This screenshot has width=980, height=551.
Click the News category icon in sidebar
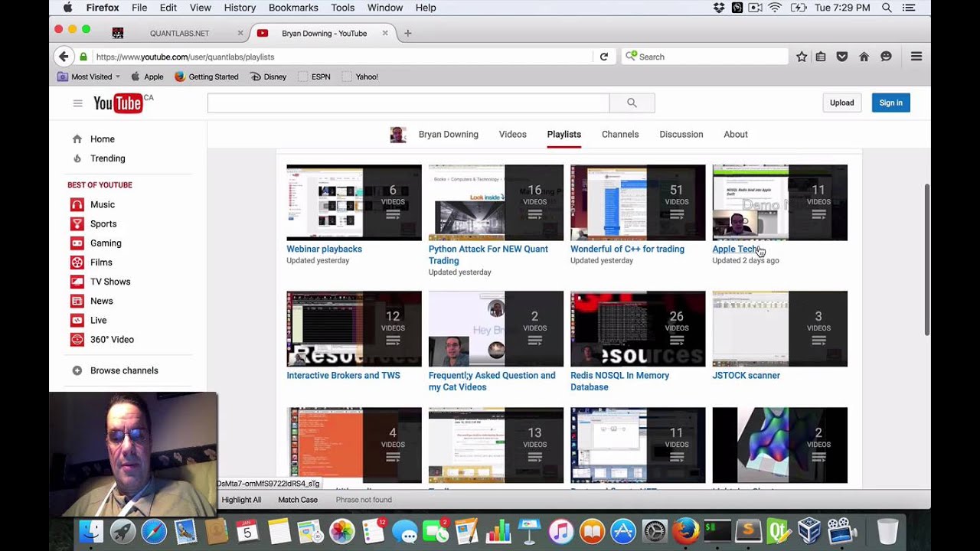(x=77, y=301)
